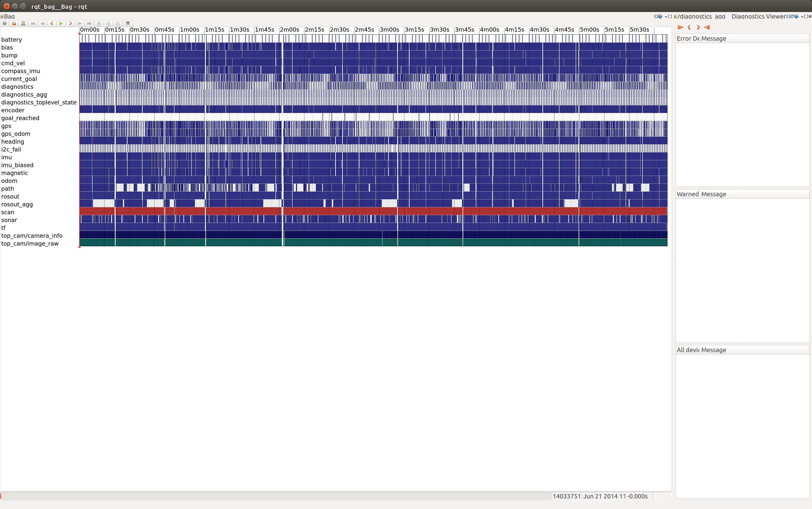Open a bag file with folder icon

[14, 23]
